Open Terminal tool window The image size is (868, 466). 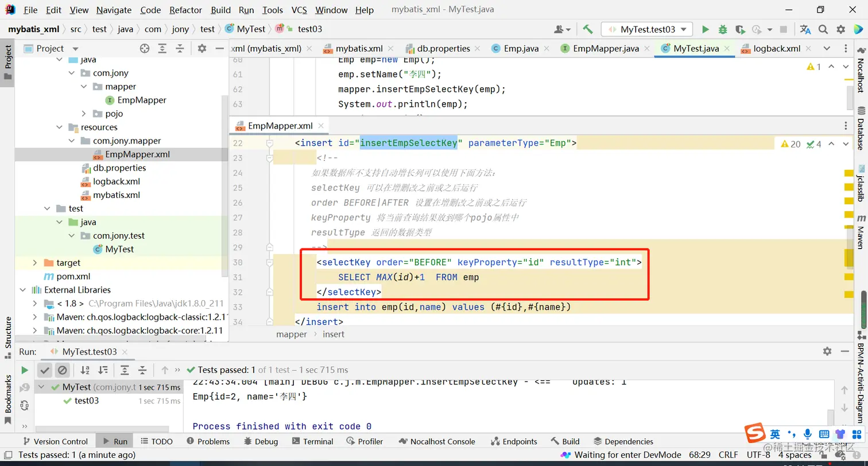coord(312,441)
